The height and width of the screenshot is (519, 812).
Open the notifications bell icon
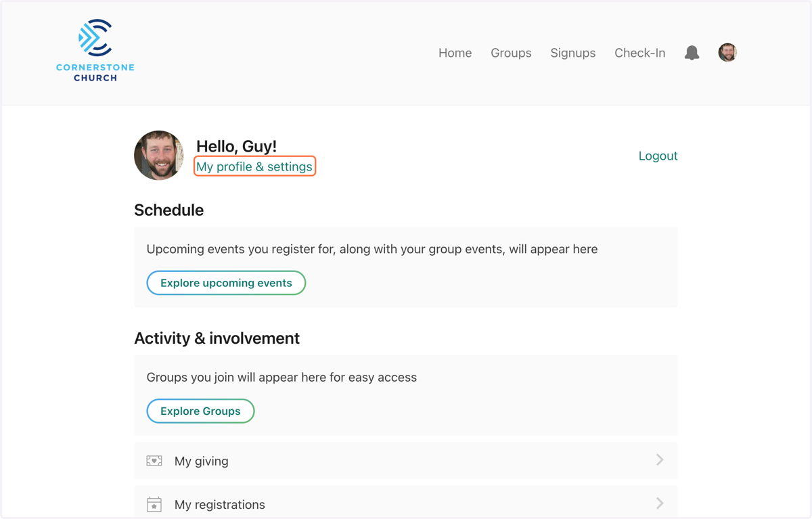(x=692, y=53)
